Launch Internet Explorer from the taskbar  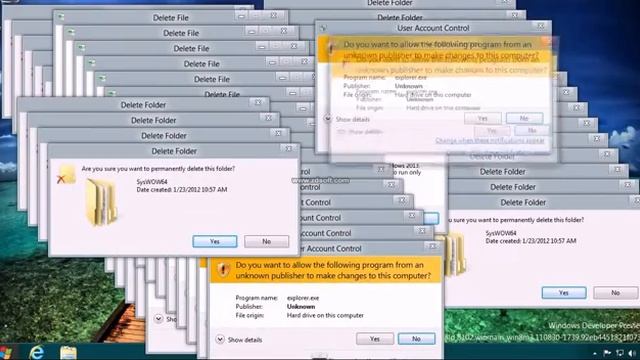pos(36,352)
